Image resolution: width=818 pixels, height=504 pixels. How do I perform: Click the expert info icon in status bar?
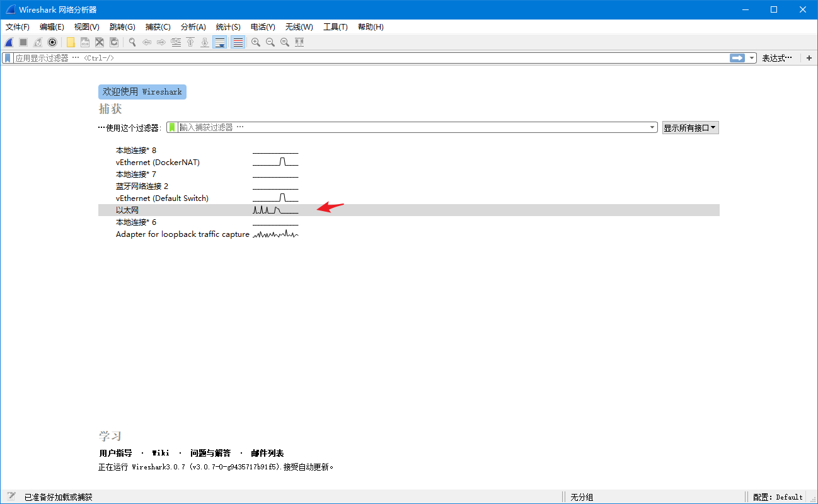pos(11,496)
